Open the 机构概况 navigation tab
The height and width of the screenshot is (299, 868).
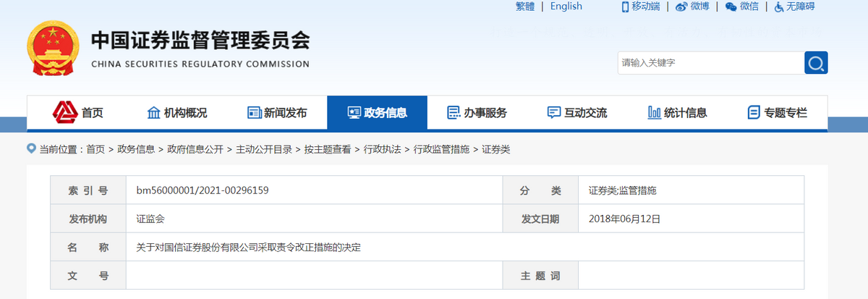point(177,113)
